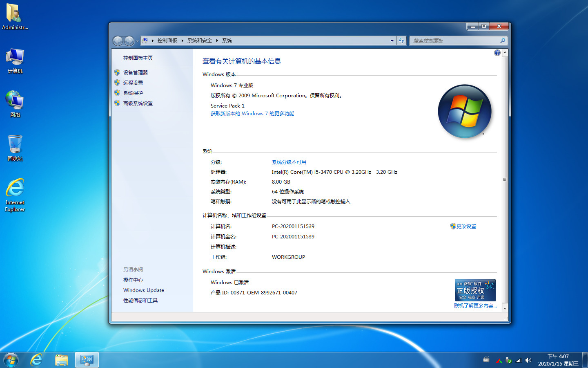
Task: Click the red triangle tray icon
Action: point(499,361)
